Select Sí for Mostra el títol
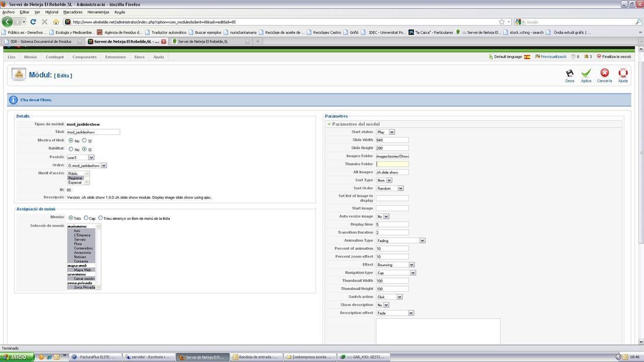This screenshot has width=644, height=362. click(84, 140)
